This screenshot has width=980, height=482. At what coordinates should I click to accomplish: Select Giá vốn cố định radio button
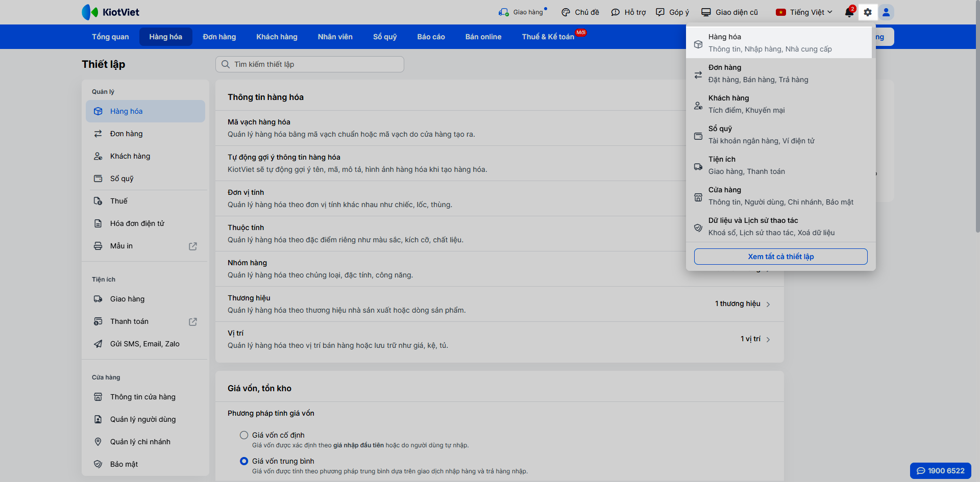click(x=244, y=435)
